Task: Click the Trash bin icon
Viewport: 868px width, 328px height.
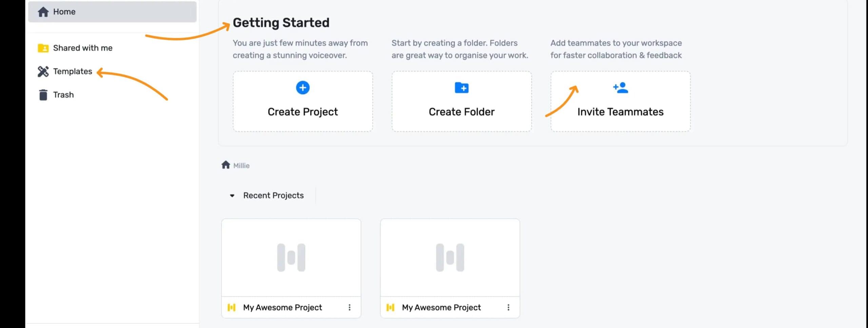Action: coord(43,95)
